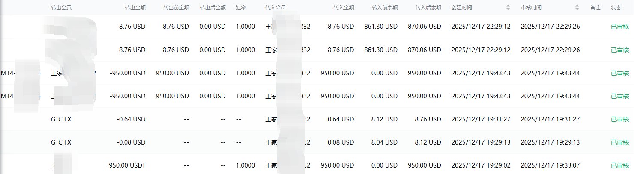This screenshot has width=644, height=174.
Task: Click the 转出后金额 column header
Action: tap(213, 8)
